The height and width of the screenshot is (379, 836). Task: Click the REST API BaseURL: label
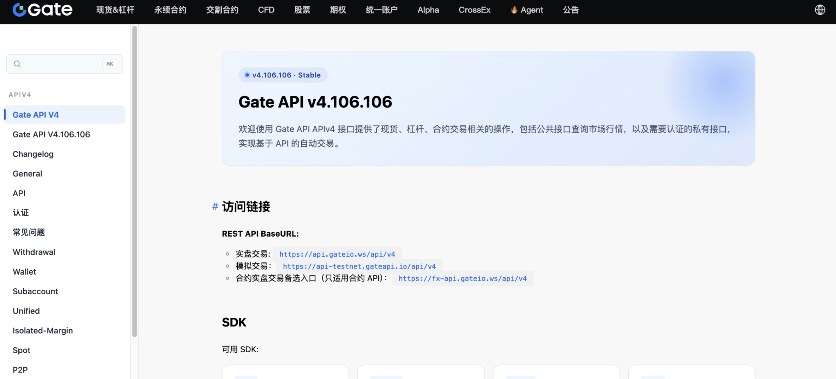[x=261, y=234]
